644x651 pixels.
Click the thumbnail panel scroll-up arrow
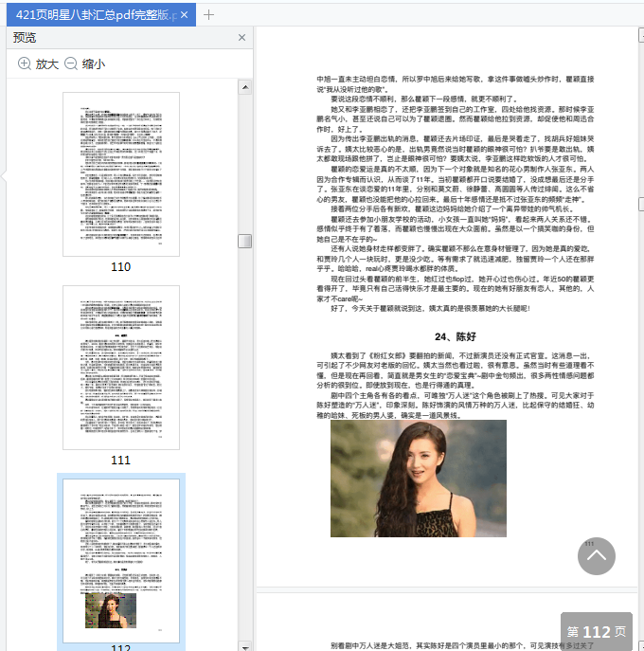244,86
